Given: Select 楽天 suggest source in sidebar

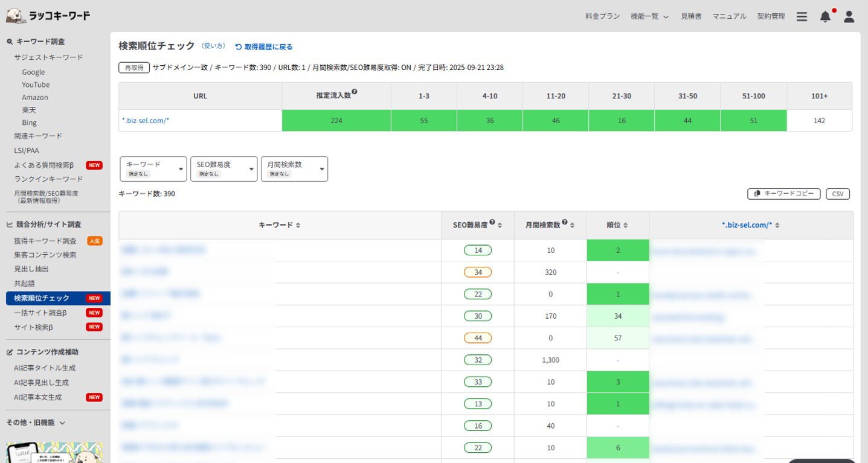Looking at the screenshot, I should (x=29, y=110).
